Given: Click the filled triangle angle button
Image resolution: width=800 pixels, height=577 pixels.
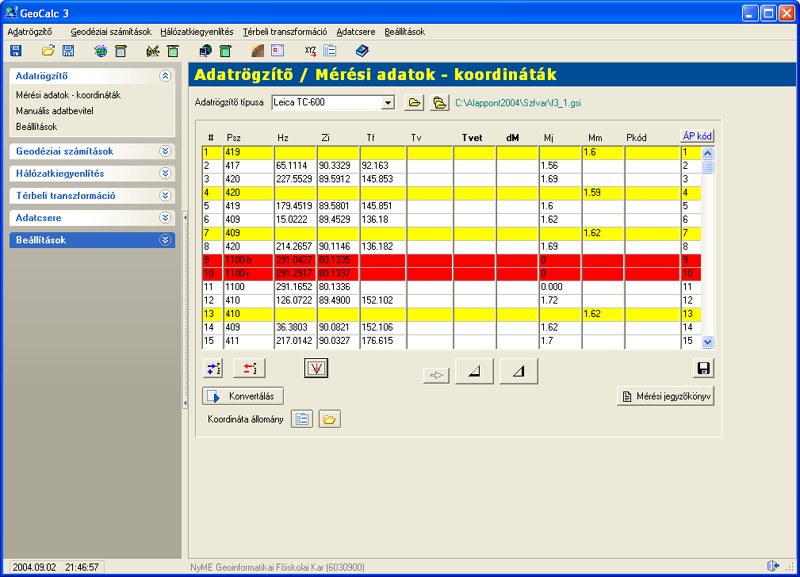Looking at the screenshot, I should click(474, 371).
